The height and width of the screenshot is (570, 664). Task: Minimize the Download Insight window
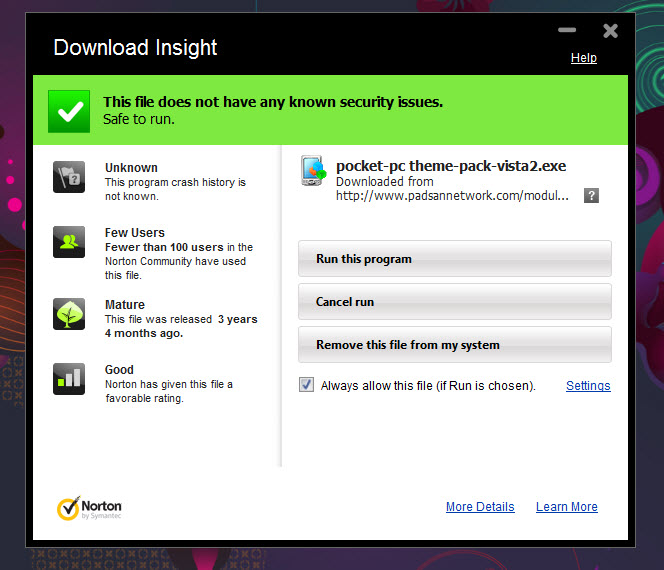(x=567, y=30)
